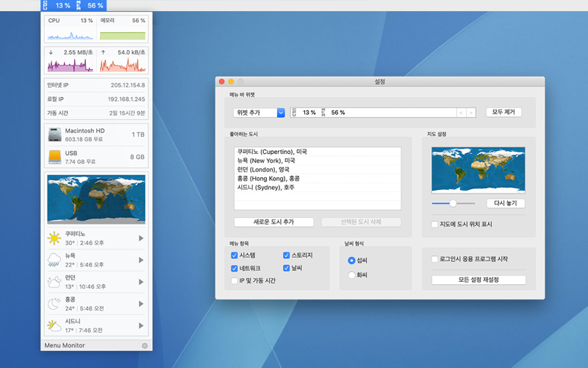Select 시드니 (Sydney), 호주 in city list

pos(318,188)
